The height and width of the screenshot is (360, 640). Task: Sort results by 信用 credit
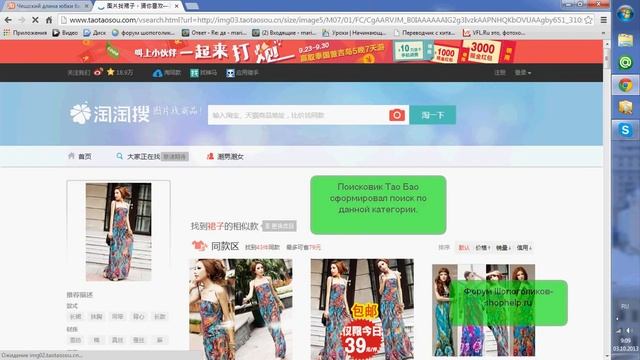[524, 248]
